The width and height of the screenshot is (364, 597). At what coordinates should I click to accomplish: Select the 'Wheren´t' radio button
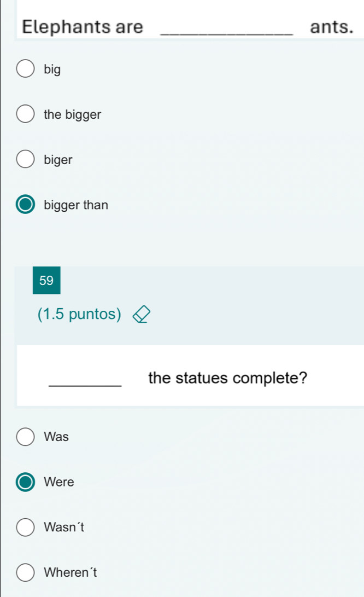[26, 572]
